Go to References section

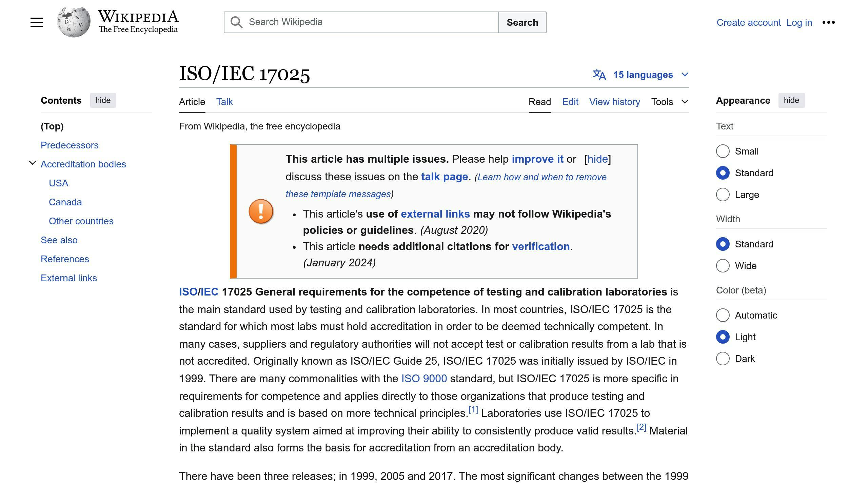pos(65,259)
